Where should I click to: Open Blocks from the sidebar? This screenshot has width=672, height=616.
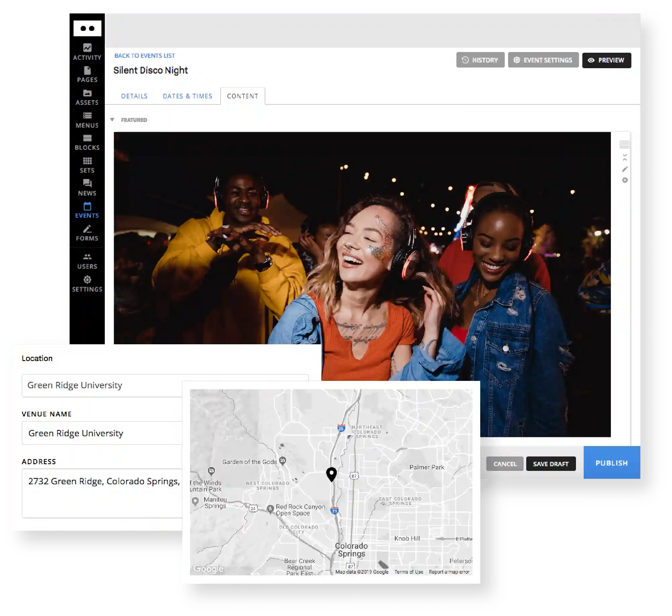(x=87, y=142)
